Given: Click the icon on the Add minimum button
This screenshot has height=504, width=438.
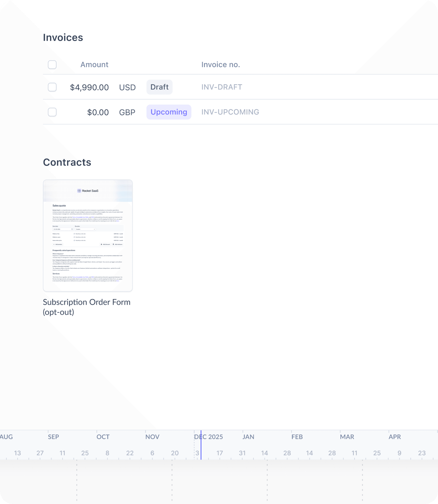Looking at the screenshot, I should coord(114,244).
